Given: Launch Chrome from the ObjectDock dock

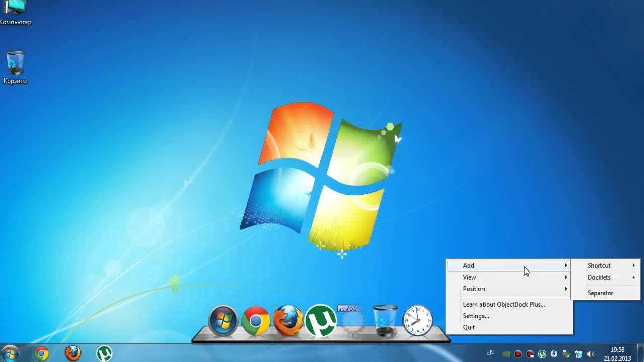Looking at the screenshot, I should tap(255, 321).
